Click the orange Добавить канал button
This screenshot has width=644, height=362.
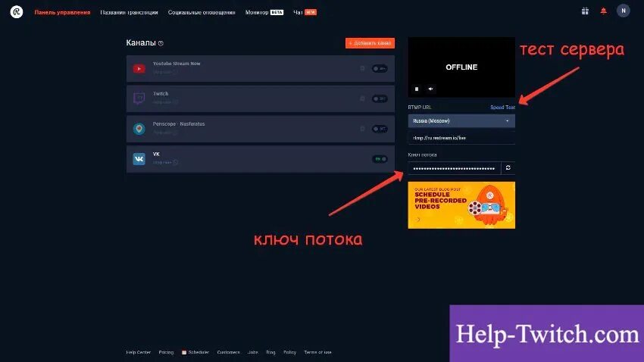(x=370, y=43)
